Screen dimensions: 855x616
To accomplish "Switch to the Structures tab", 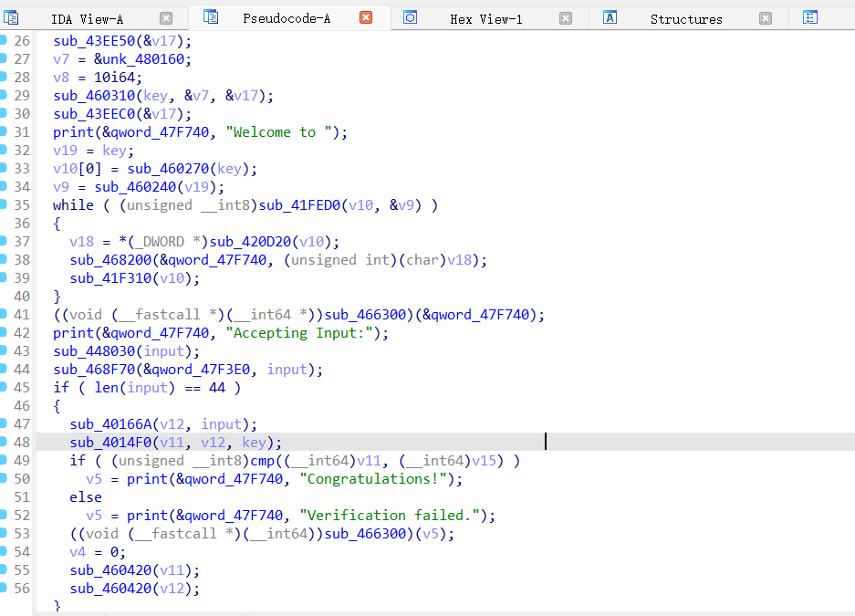I will click(685, 18).
